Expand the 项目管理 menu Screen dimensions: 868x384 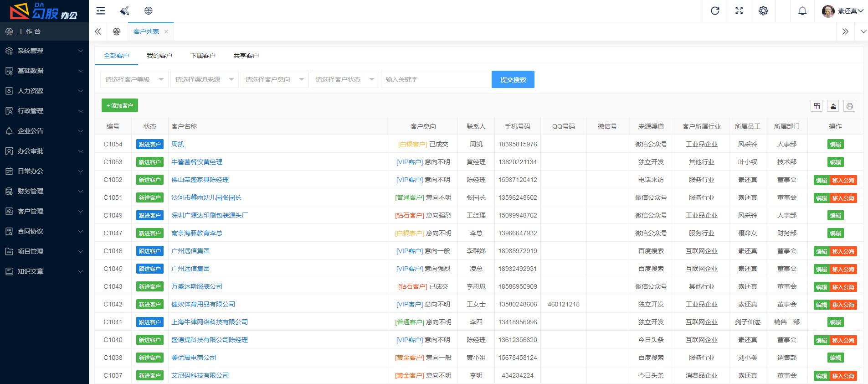click(44, 251)
